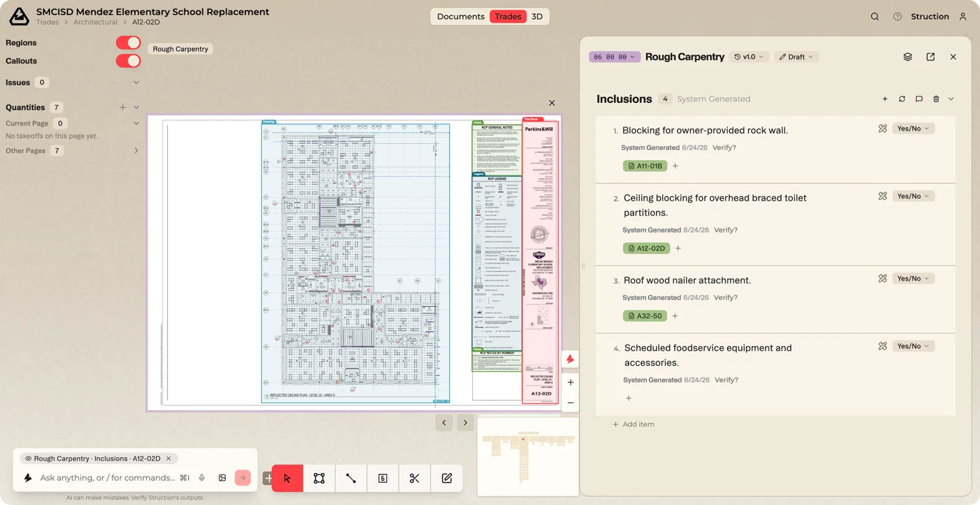Click the lightning AI button on drawing
The height and width of the screenshot is (505, 980).
click(570, 359)
